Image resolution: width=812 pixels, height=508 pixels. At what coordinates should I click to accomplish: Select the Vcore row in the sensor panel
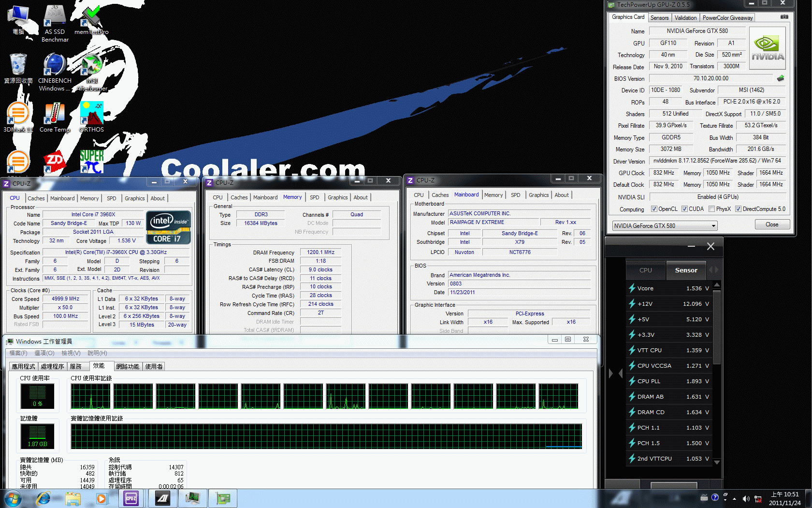click(x=669, y=288)
